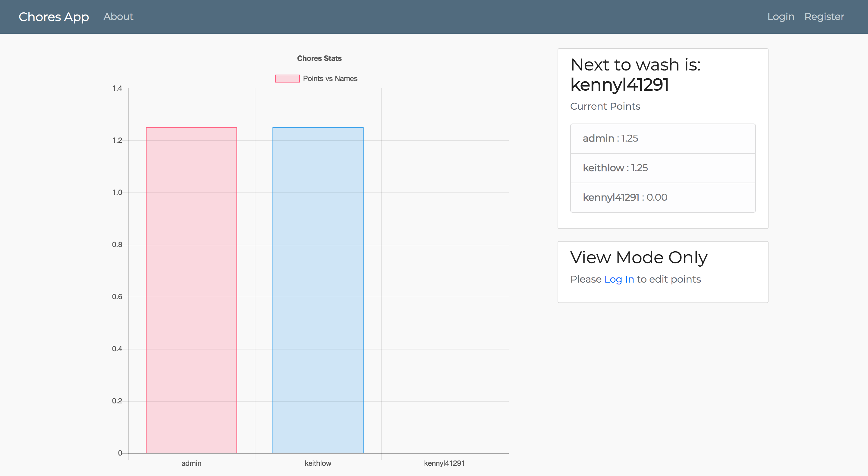Go to the Login page
868x476 pixels.
781,17
